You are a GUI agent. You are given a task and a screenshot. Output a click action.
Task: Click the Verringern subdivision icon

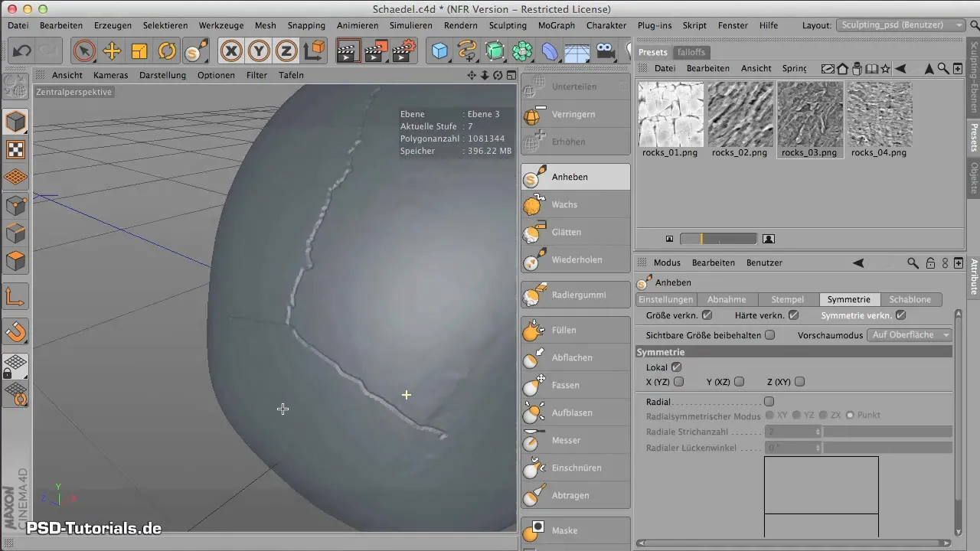534,114
